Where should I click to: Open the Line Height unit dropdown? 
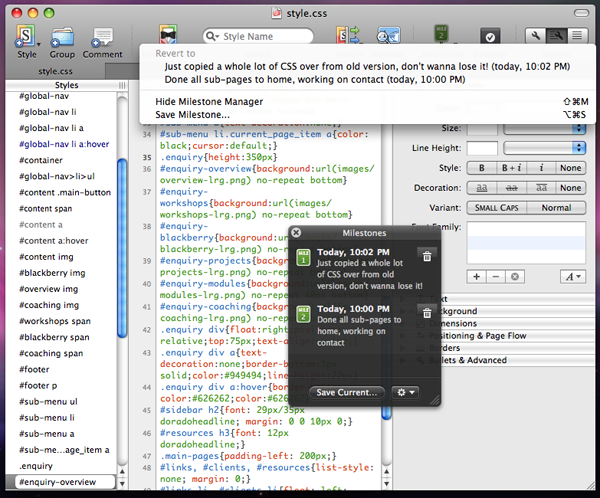pyautogui.click(x=545, y=148)
